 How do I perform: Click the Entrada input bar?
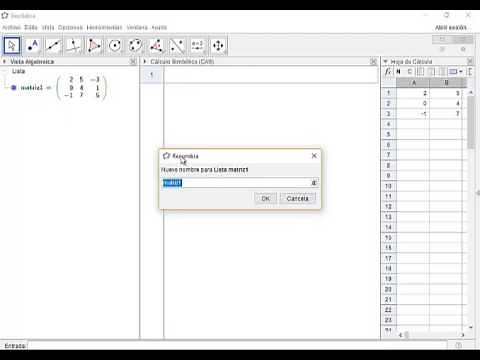[237, 346]
